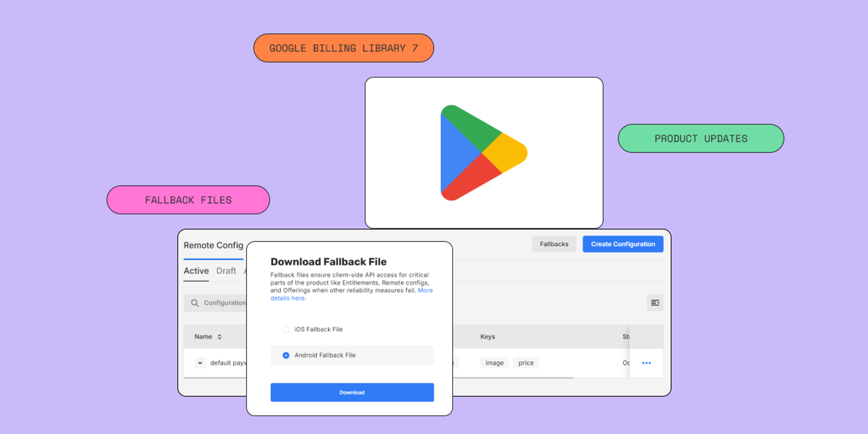Viewport: 868px width, 434px height.
Task: Click the Product Updates pill
Action: tap(701, 138)
